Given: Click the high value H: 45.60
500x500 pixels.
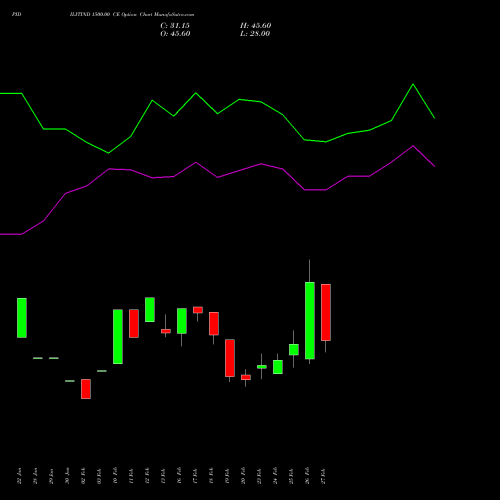Looking at the screenshot, I should pos(255,26).
